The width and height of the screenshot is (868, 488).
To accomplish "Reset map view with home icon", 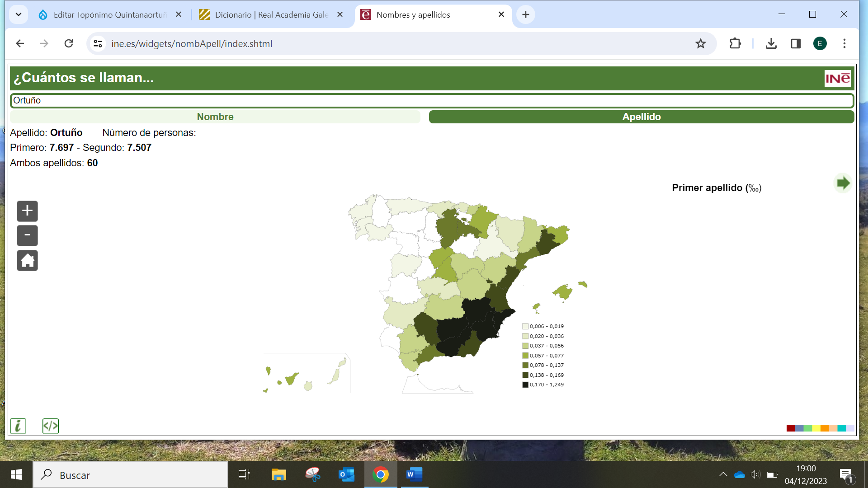I will coord(27,261).
